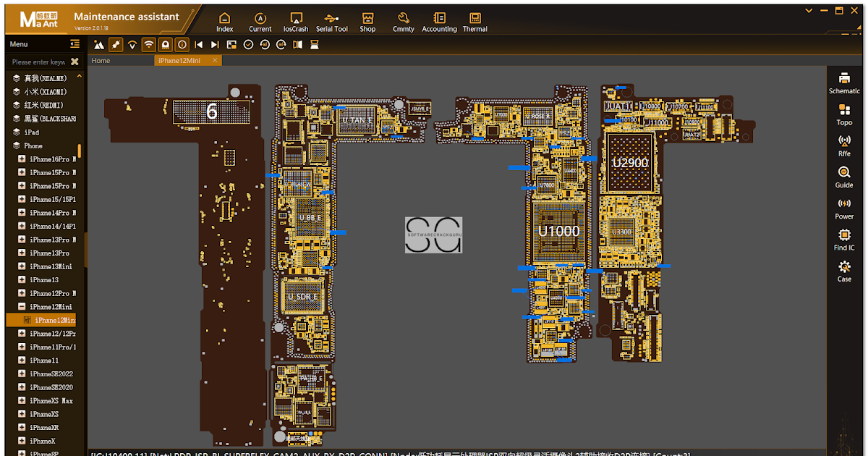Expand the iPhxne15/15Pl tree node
This screenshot has width=868, height=456.
click(22, 199)
